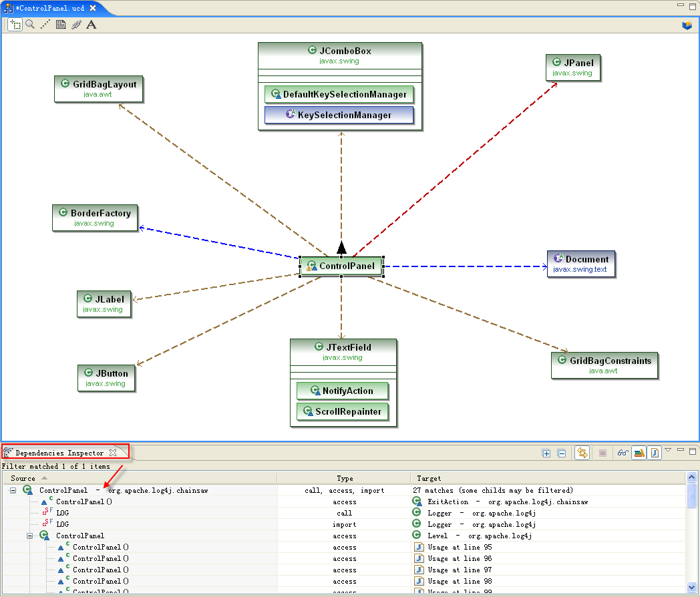Select the text label 'A' tool
Viewport: 700px width, 597px height.
coord(92,25)
